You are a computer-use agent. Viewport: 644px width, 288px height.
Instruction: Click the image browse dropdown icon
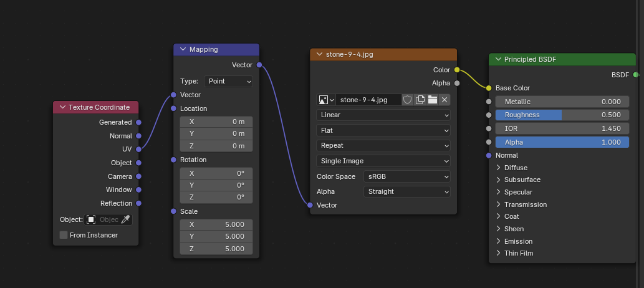point(327,100)
